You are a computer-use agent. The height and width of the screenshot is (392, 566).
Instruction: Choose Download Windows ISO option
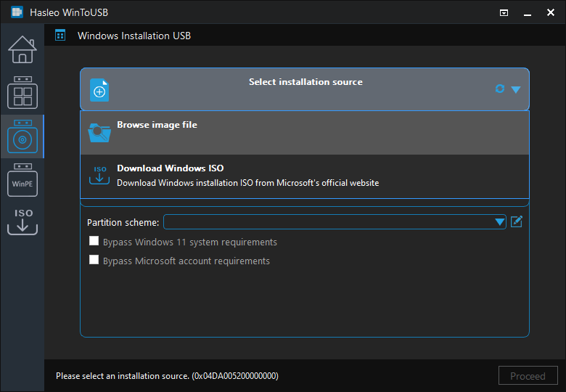[x=305, y=176]
